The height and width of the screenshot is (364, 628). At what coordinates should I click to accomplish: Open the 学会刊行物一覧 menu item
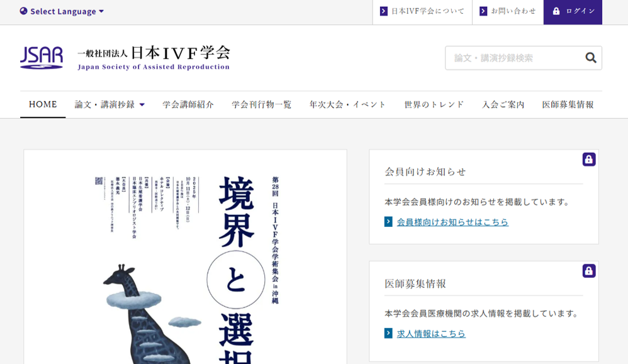261,104
